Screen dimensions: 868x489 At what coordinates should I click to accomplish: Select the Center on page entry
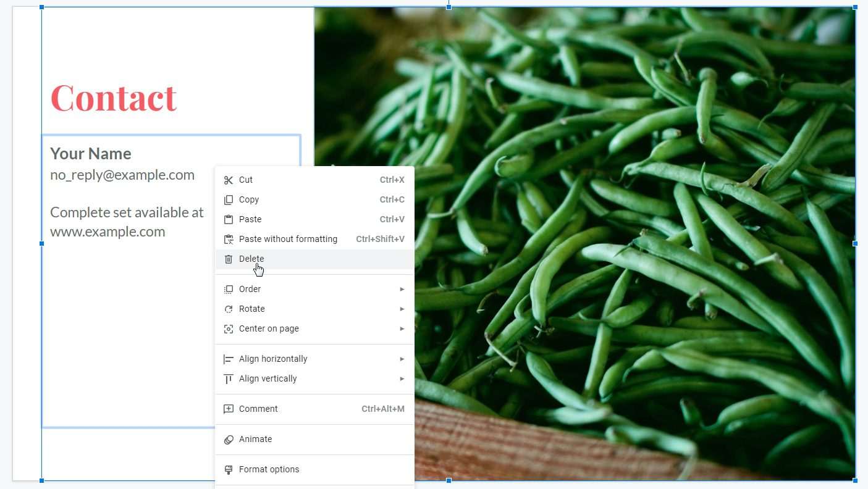[314, 329]
